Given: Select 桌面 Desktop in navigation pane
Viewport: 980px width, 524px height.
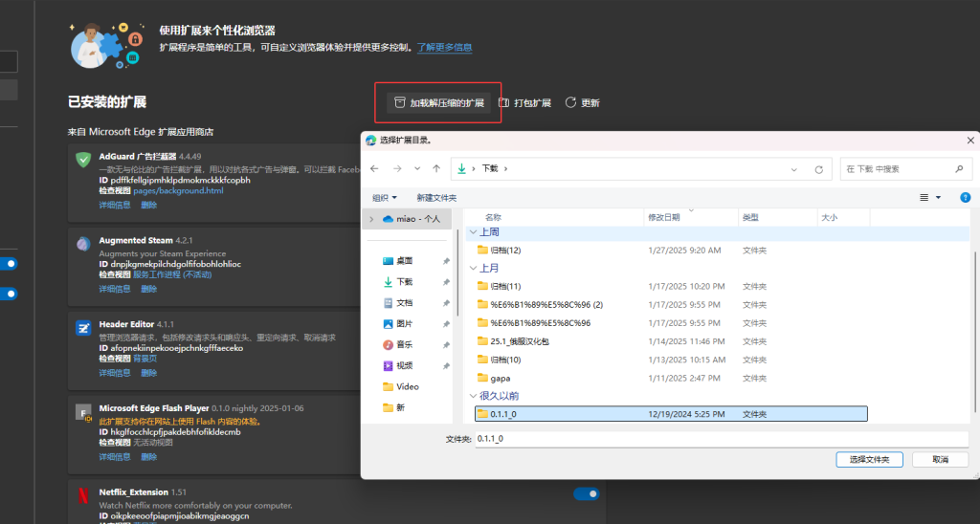Looking at the screenshot, I should click(405, 261).
